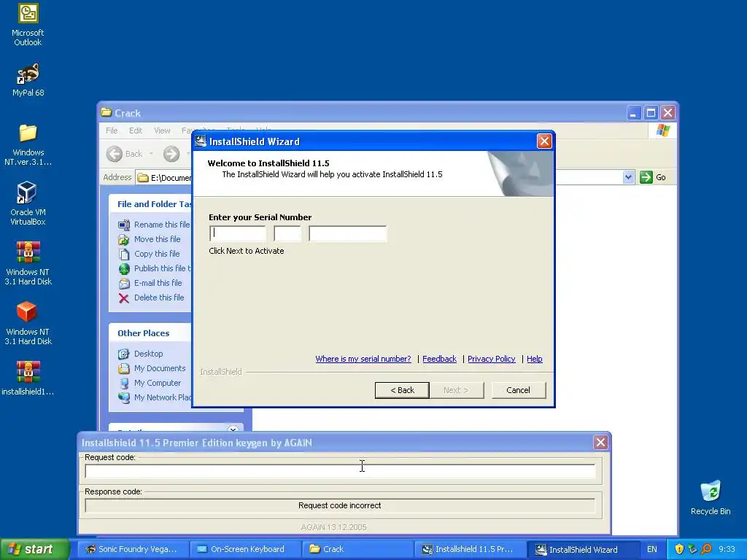The image size is (747, 560).
Task: Click the security shield tray icon
Action: pyautogui.click(x=679, y=549)
